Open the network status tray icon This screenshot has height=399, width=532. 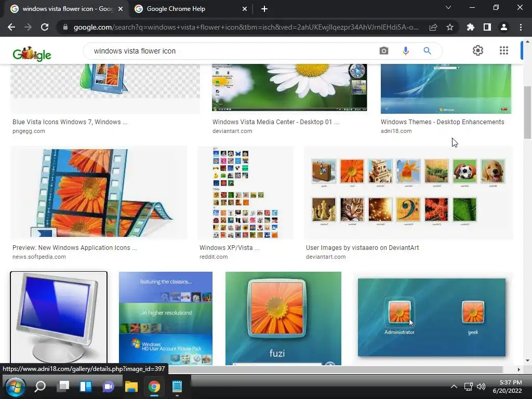pyautogui.click(x=468, y=387)
